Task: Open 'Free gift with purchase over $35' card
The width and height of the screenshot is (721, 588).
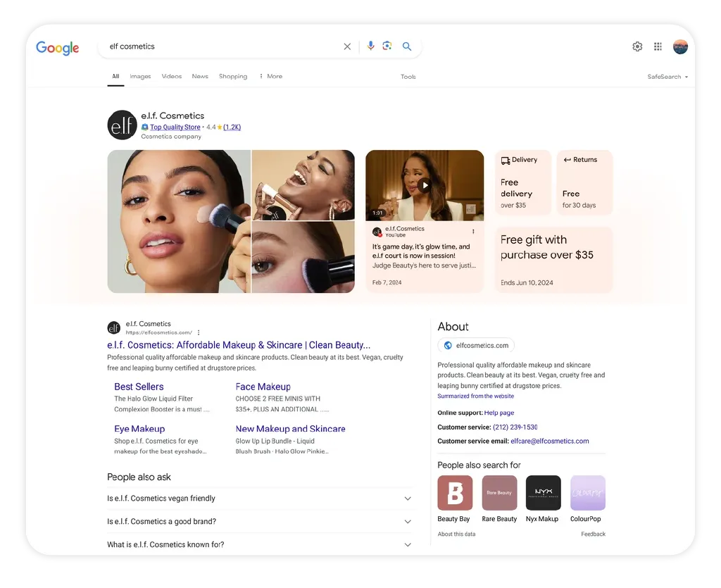Action: [554, 260]
